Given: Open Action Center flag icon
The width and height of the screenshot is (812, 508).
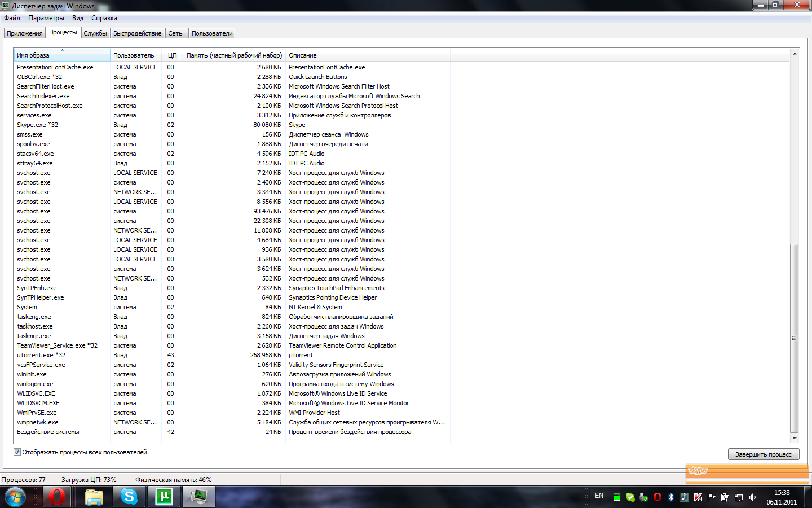Looking at the screenshot, I should tap(712, 497).
